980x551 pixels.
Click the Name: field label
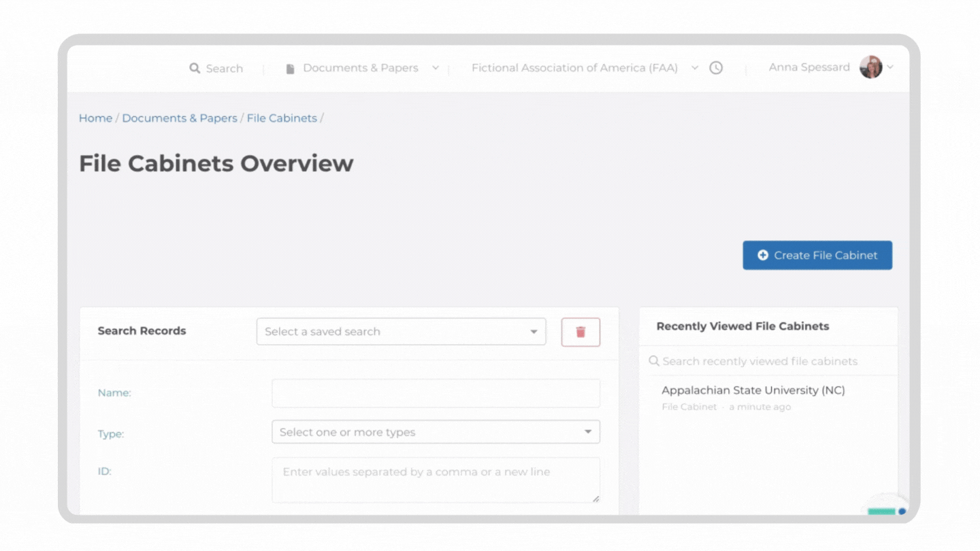[114, 393]
